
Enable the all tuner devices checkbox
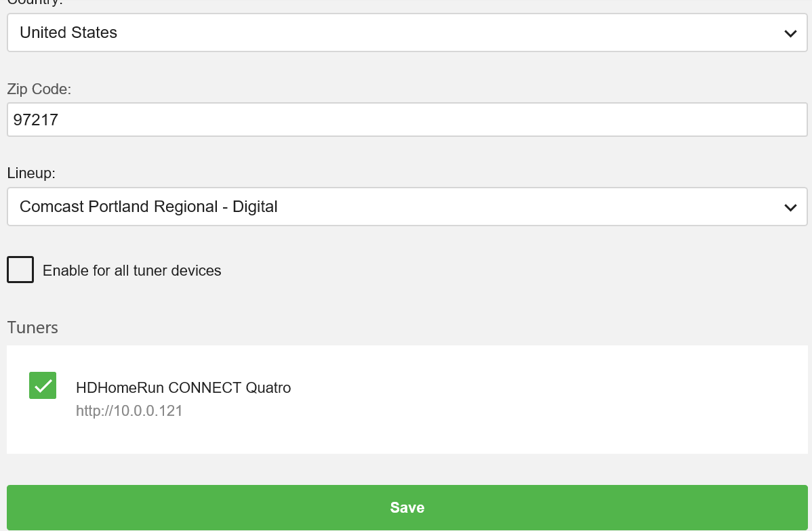click(20, 270)
